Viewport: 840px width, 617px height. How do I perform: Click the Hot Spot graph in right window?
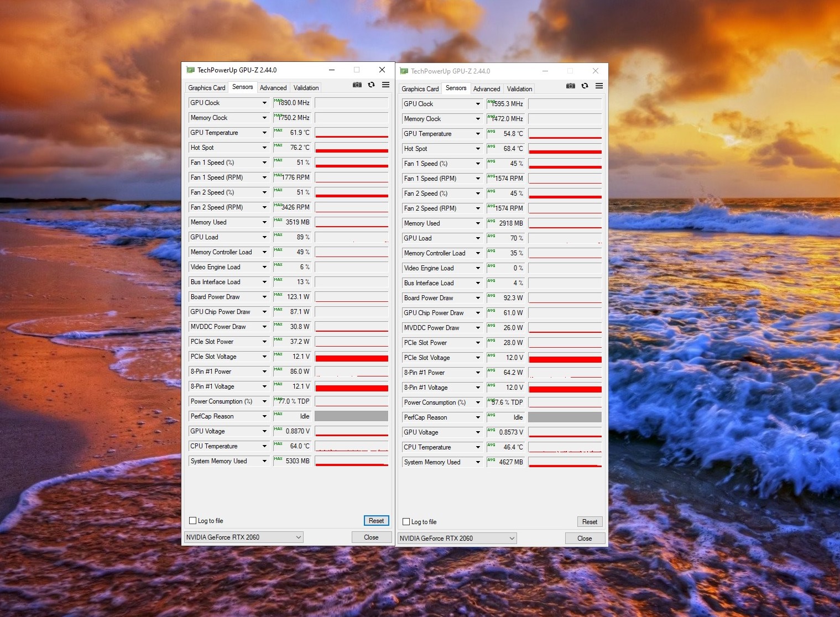click(565, 149)
